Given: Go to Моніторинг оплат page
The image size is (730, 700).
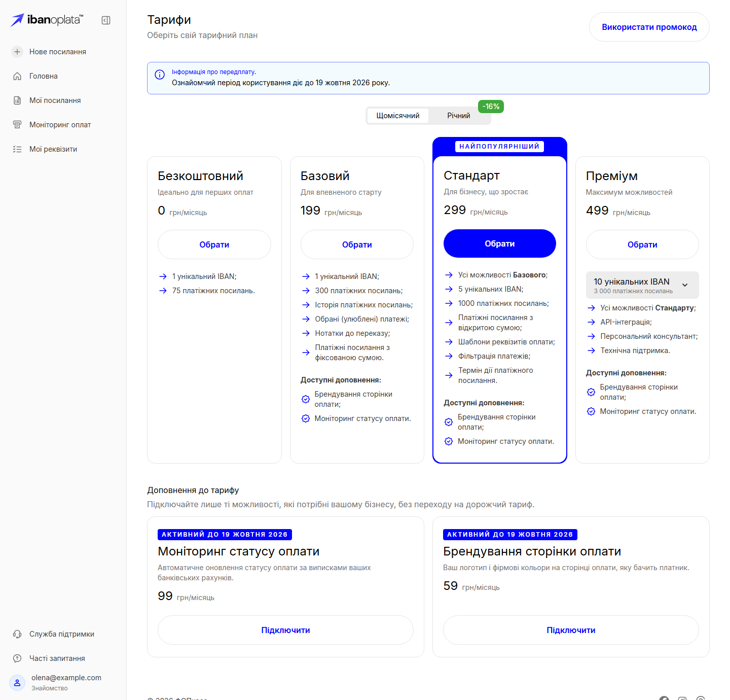Looking at the screenshot, I should pos(60,125).
